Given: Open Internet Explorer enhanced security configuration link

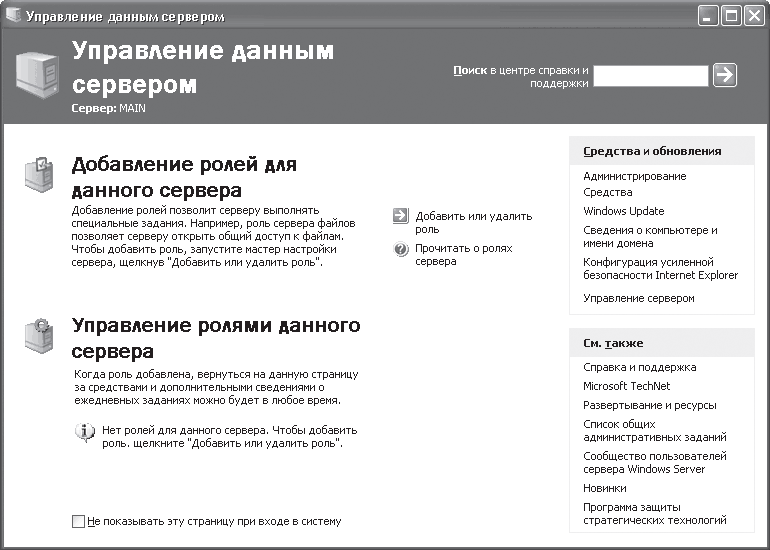Looking at the screenshot, I should coord(660,269).
